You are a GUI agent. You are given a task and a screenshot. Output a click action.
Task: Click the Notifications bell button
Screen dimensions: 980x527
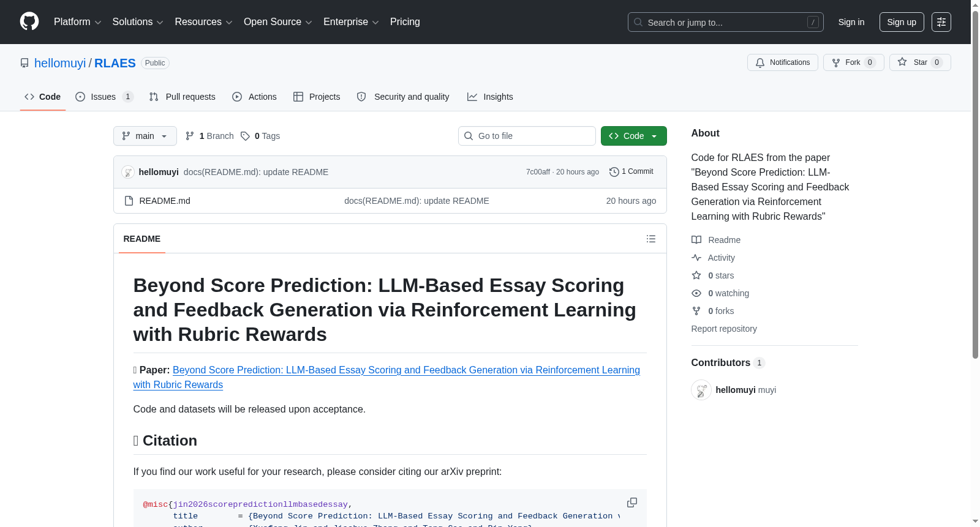[782, 62]
